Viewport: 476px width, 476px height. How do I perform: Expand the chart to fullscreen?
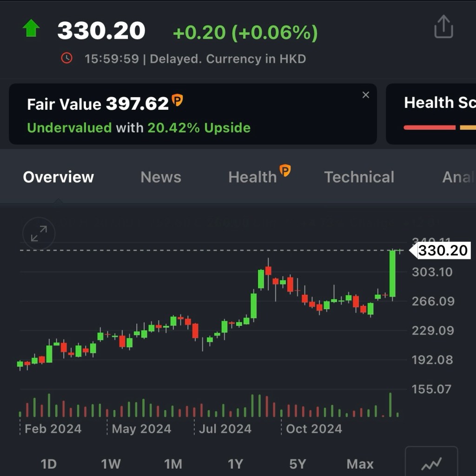39,233
